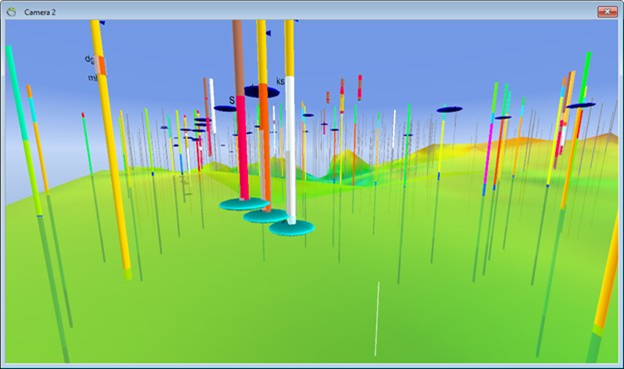Close the Camera 2 window
This screenshot has height=369, width=624.
(607, 12)
